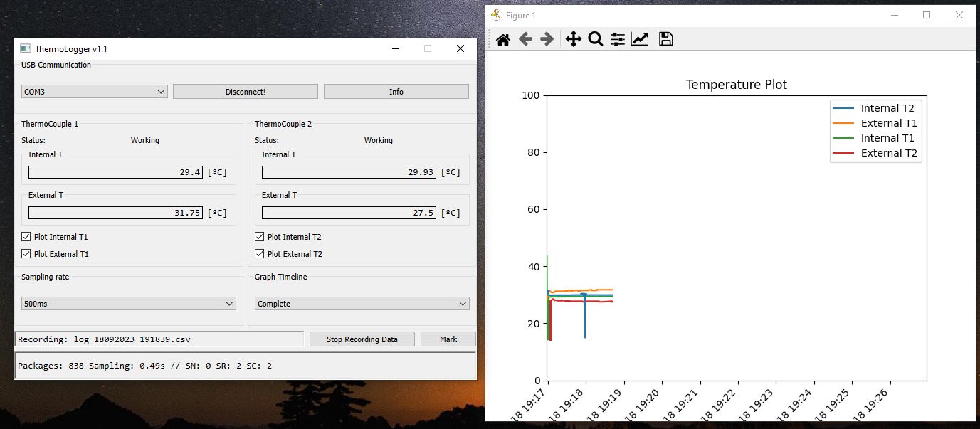Close the ThermoLogger window

point(460,48)
